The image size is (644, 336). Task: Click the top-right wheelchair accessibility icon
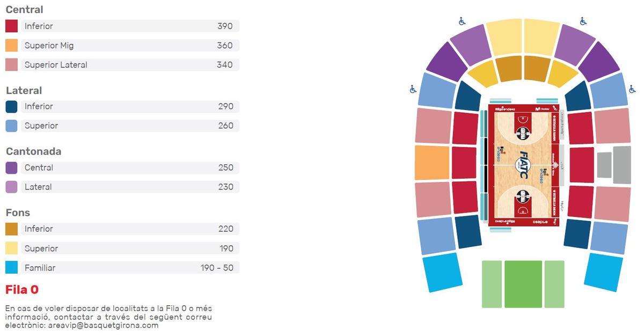point(583,21)
